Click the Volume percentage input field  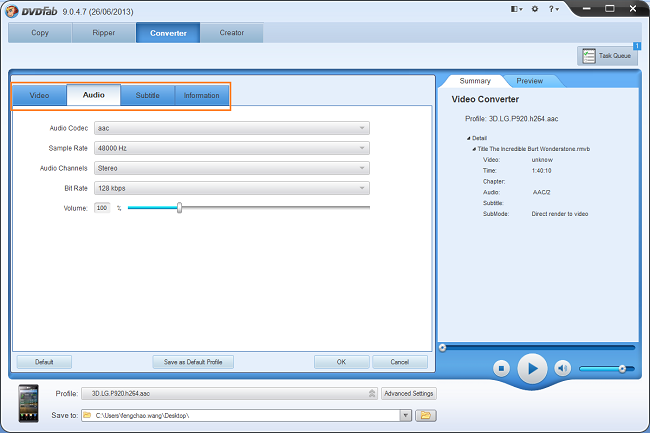(x=102, y=208)
